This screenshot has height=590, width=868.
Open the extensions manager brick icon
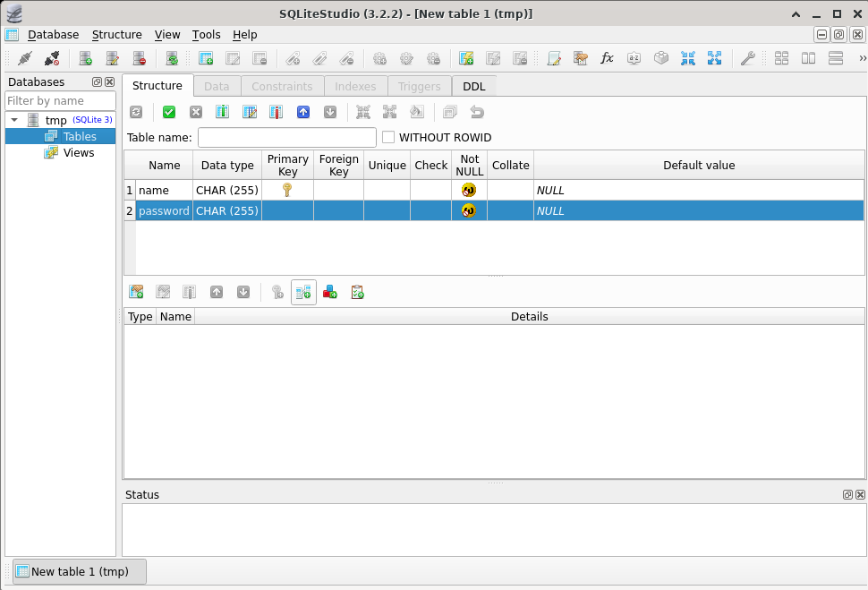click(661, 58)
